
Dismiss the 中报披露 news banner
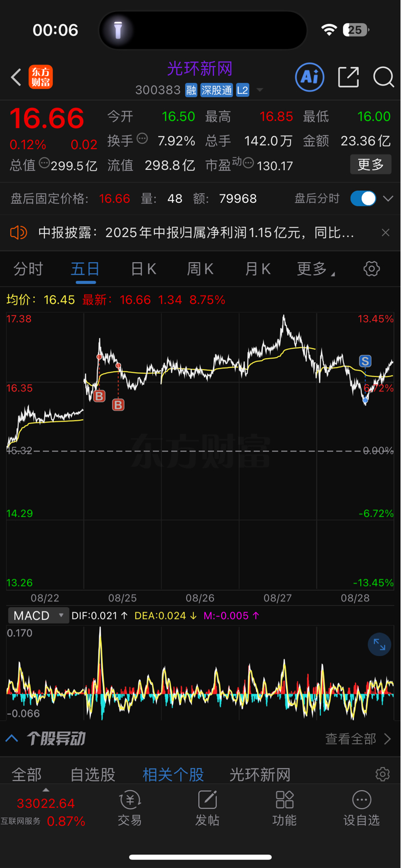385,233
